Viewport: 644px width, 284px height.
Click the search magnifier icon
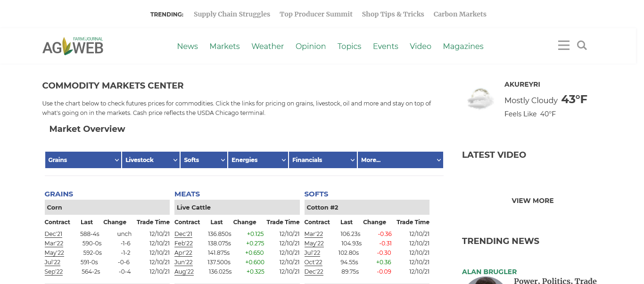click(x=582, y=45)
